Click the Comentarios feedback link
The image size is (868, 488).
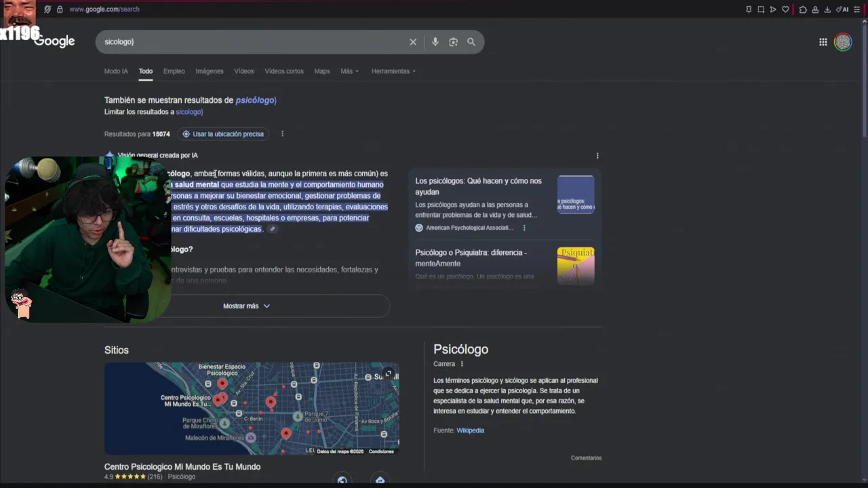[586, 458]
